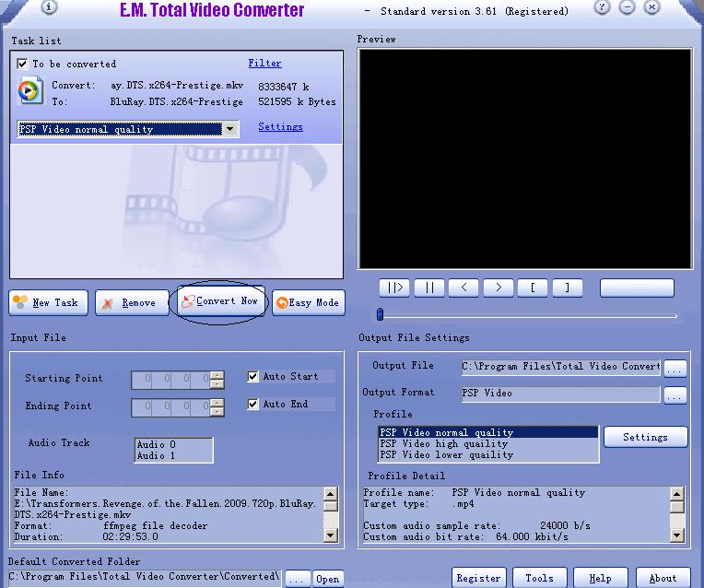Browse for Default Converted Folder

coord(298,579)
